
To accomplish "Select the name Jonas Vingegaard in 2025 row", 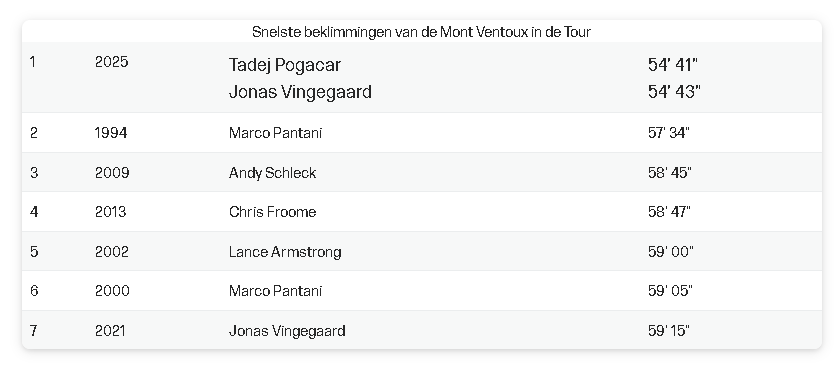I will click(300, 92).
